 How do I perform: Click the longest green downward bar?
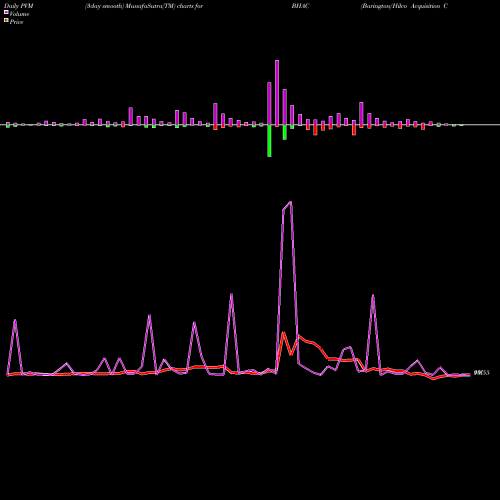[x=269, y=141]
